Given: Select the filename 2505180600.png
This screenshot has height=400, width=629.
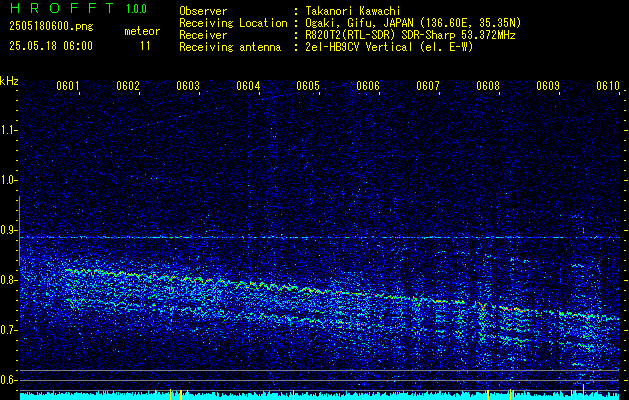Looking at the screenshot, I should [51, 27].
